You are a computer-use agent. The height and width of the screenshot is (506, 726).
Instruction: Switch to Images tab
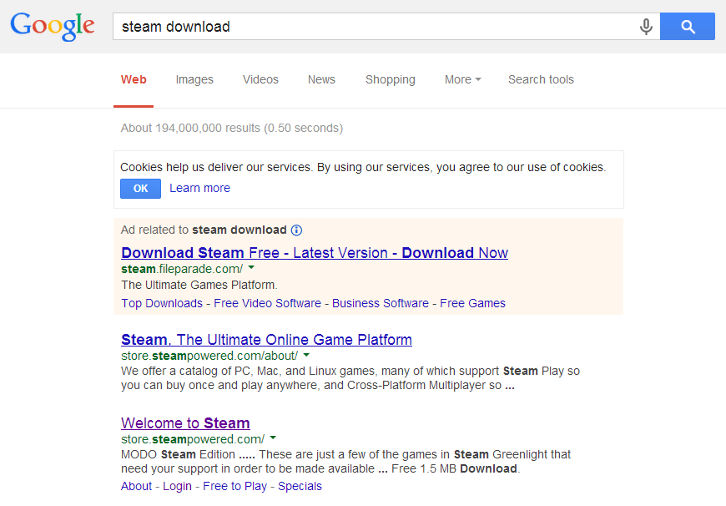click(194, 80)
